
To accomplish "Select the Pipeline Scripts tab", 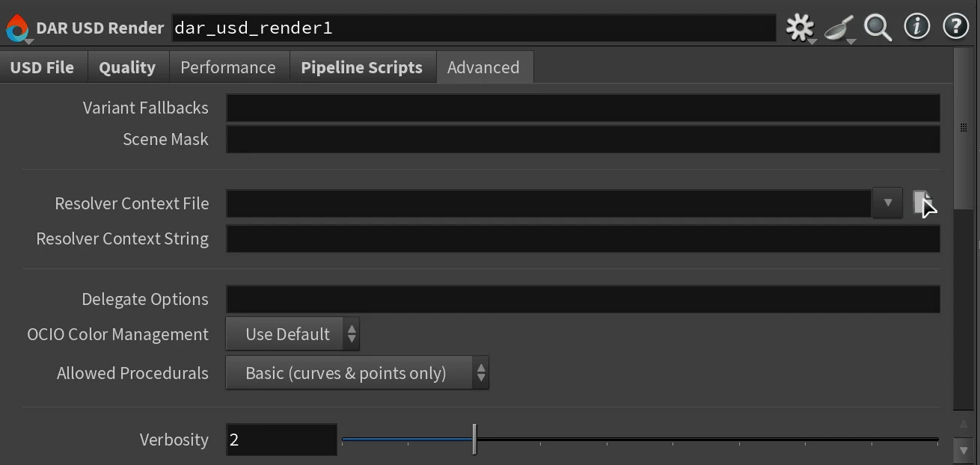I will 361,67.
